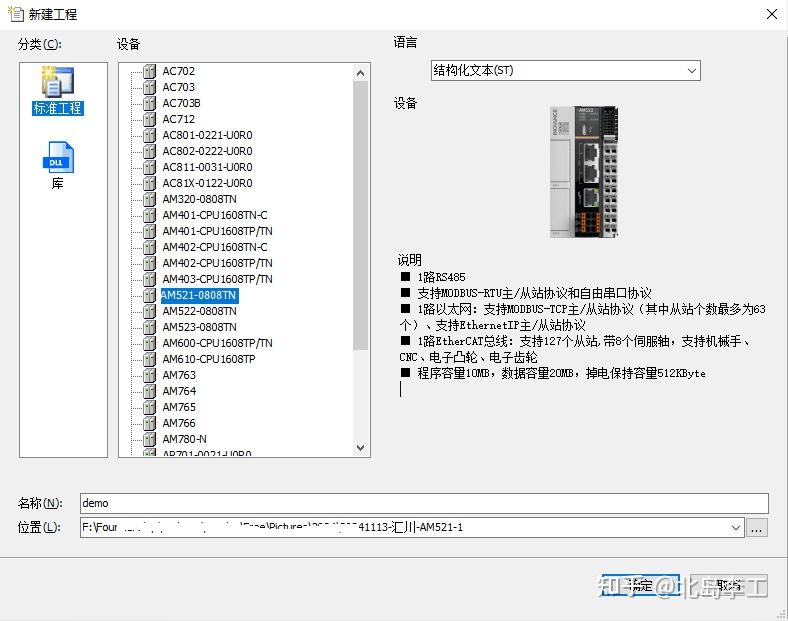Select AM402-CPU1608TN-C device entry

pos(215,247)
